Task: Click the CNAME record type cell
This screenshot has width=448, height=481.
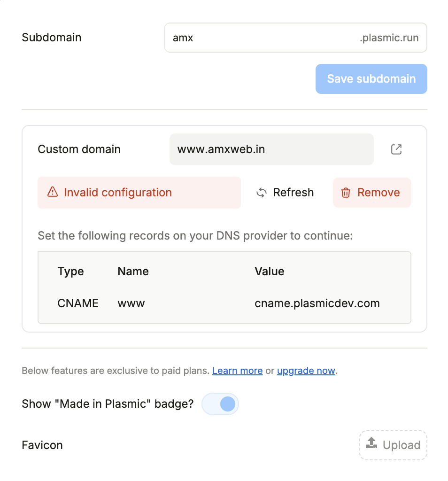Action: click(78, 303)
